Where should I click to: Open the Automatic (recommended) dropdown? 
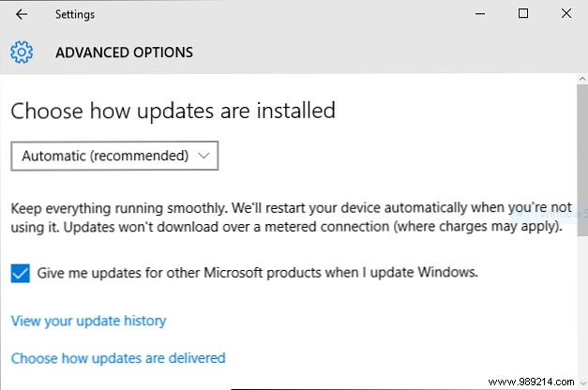[x=114, y=157]
